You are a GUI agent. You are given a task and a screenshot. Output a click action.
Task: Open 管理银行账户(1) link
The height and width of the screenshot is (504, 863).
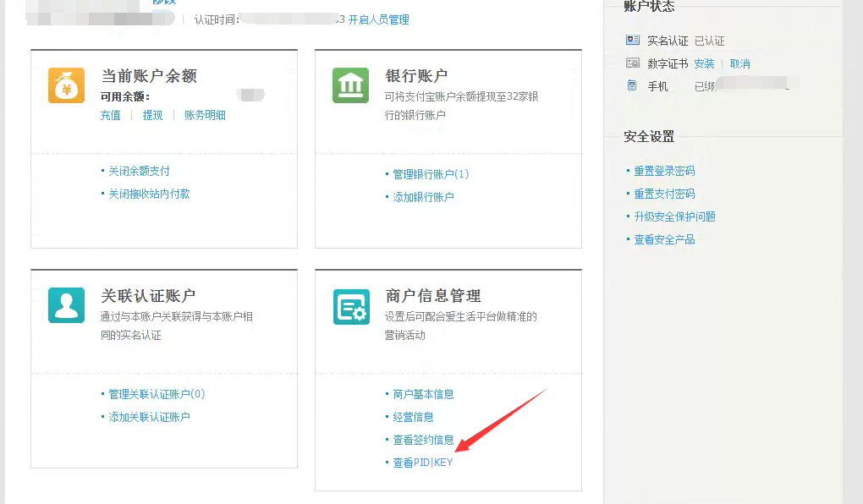tap(431, 174)
